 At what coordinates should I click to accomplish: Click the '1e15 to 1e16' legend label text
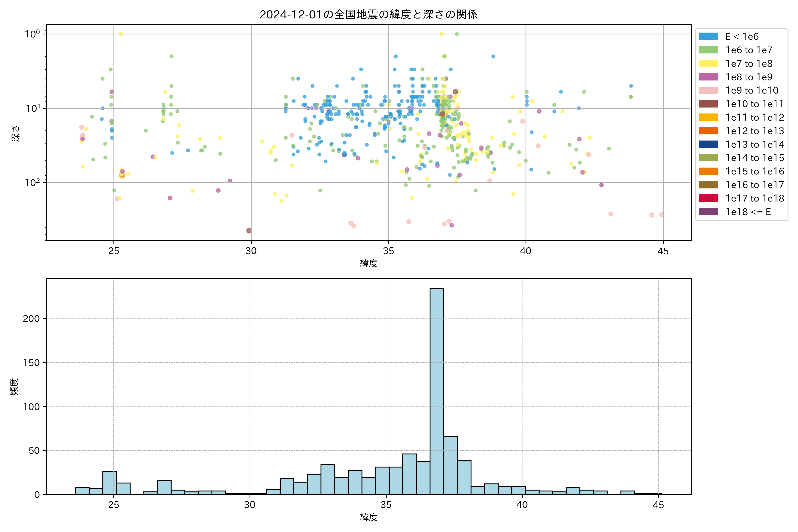[755, 171]
